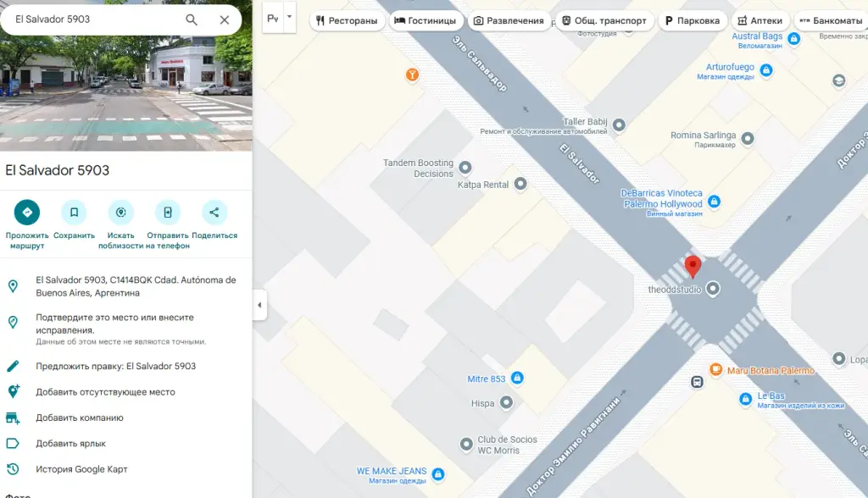Select the Общ. транспорт filter chip
This screenshot has width=868, height=498.
pos(604,21)
